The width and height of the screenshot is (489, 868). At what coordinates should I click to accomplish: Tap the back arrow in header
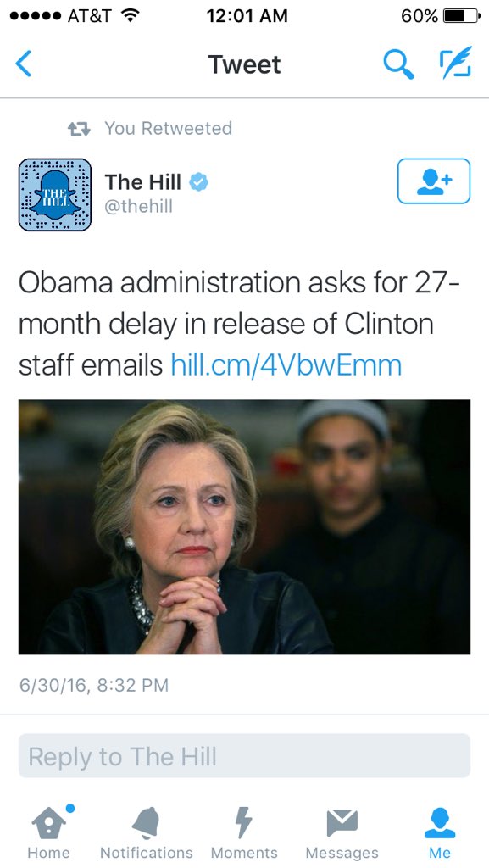pyautogui.click(x=24, y=64)
